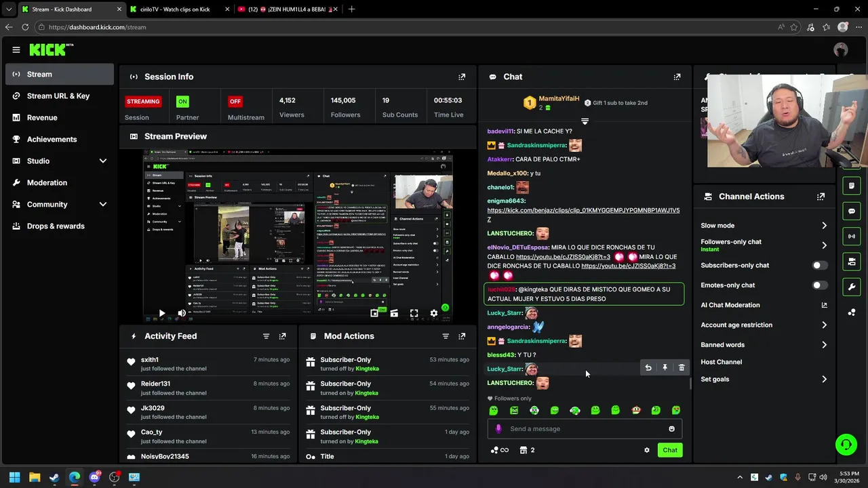Reply to Lucky_Starr's chat message
Screen dimensions: 868x488
point(648,367)
